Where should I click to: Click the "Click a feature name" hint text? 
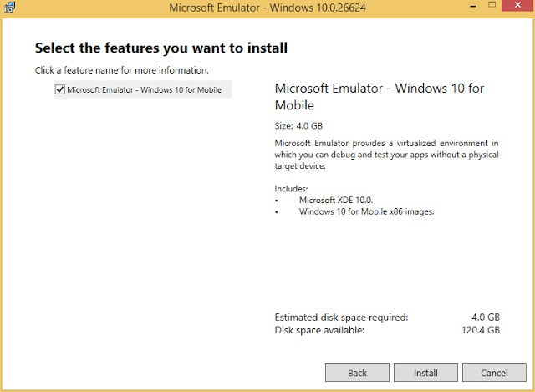pyautogui.click(x=122, y=69)
